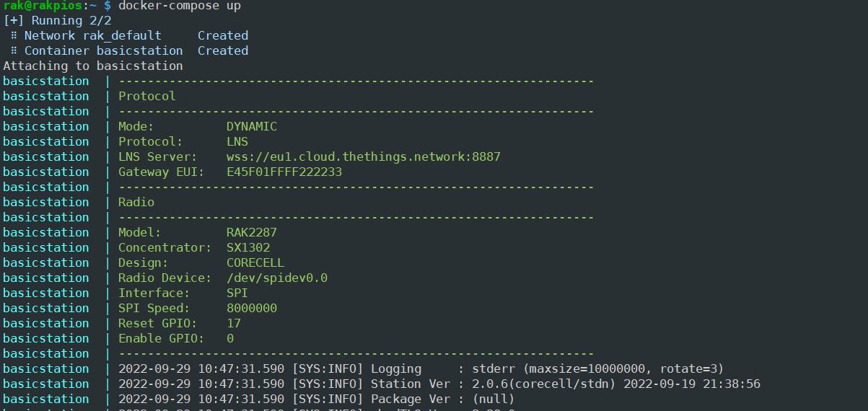Screen dimensions: 868x411
Task: Click the SPI Speed value 8000000
Action: (x=251, y=308)
